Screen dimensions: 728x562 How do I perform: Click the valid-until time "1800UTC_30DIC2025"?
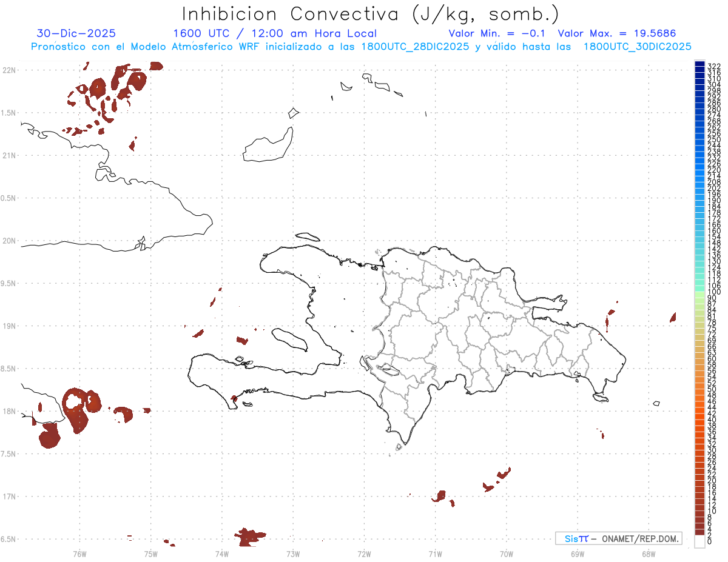(637, 47)
